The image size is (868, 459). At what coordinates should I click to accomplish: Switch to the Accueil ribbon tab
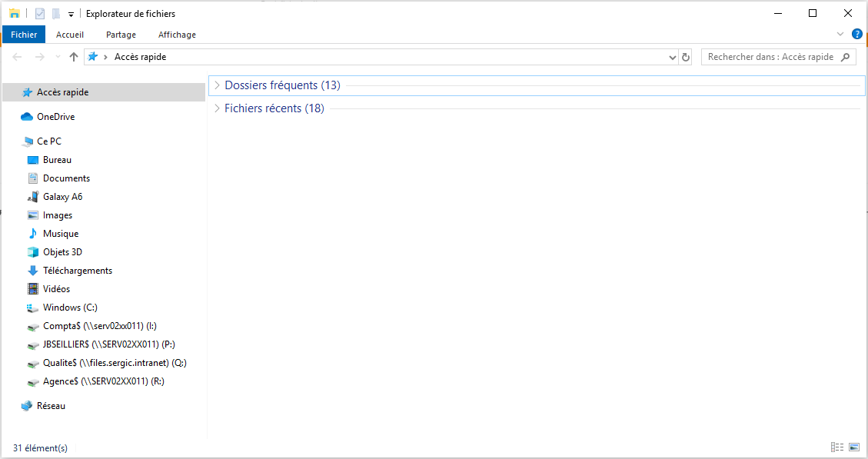(70, 35)
